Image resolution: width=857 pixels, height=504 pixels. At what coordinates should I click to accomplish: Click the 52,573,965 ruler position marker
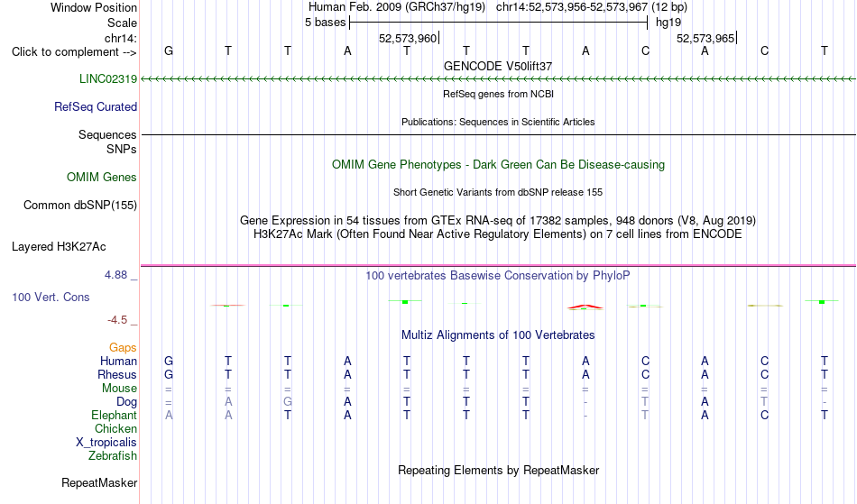(705, 38)
